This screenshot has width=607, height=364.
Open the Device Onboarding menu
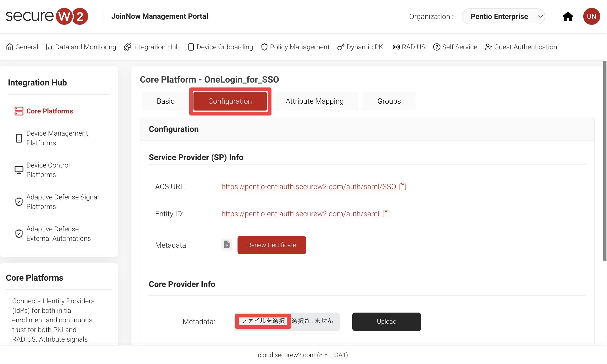(x=220, y=47)
